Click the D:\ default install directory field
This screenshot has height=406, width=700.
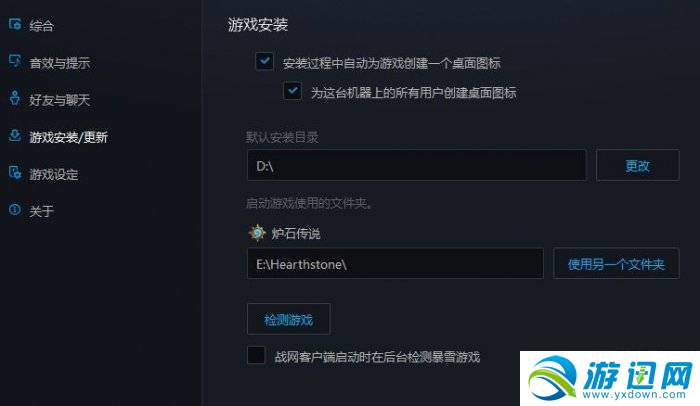(416, 165)
